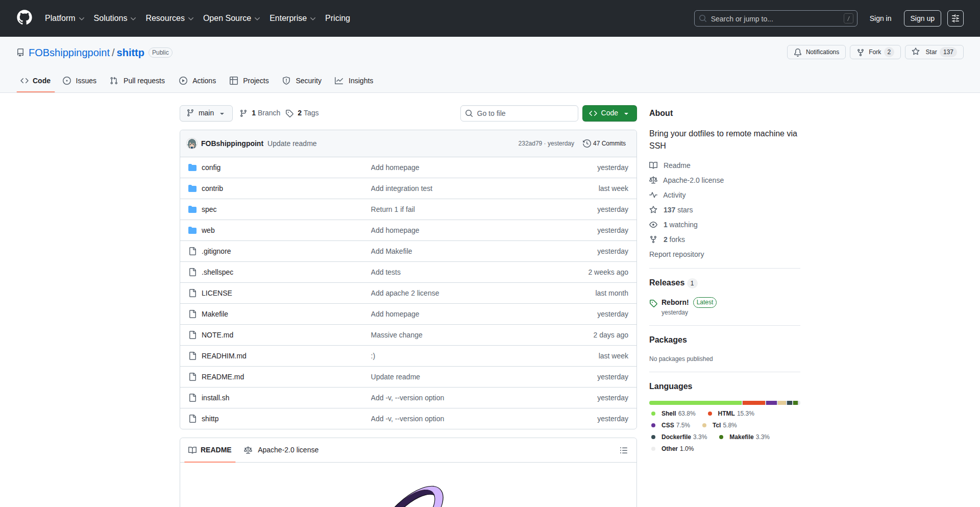
Task: Open the README outline list icon
Action: click(x=623, y=450)
